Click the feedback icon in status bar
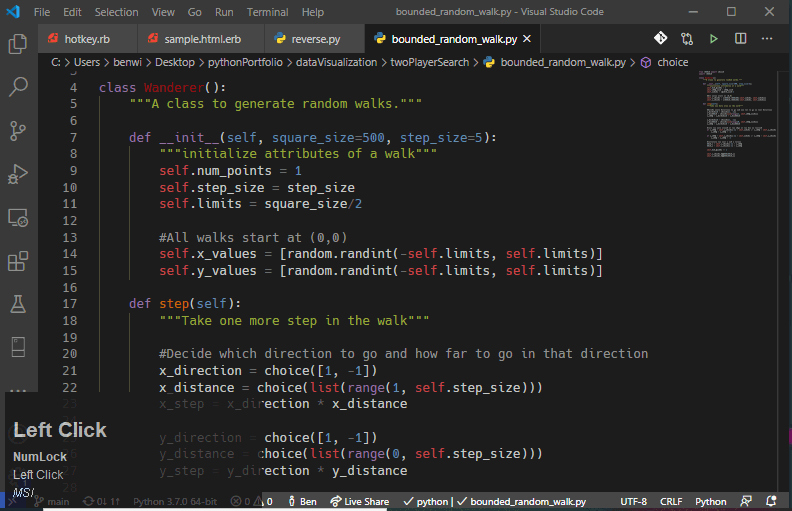 [746, 501]
